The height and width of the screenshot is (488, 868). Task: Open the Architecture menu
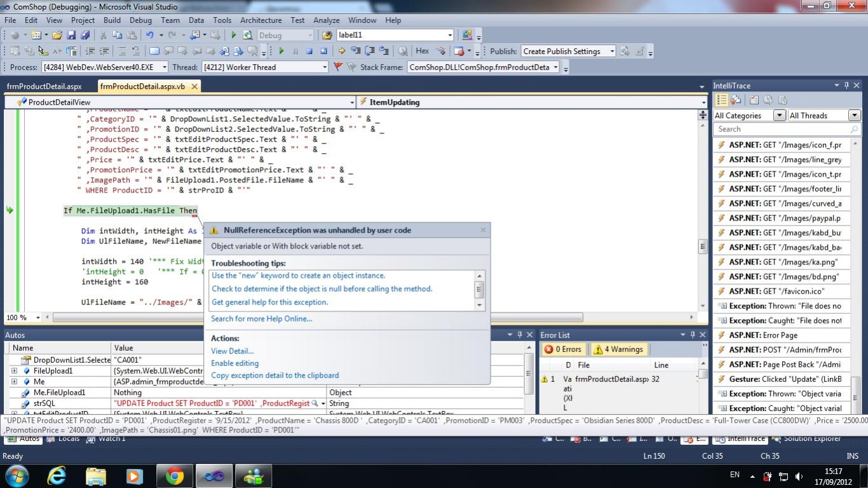(x=261, y=20)
